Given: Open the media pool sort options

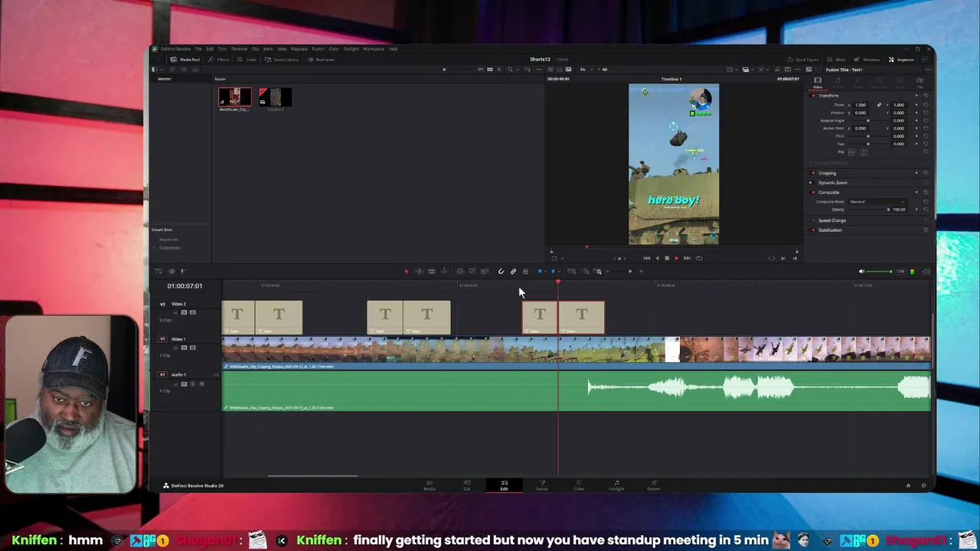Looking at the screenshot, I should 528,70.
